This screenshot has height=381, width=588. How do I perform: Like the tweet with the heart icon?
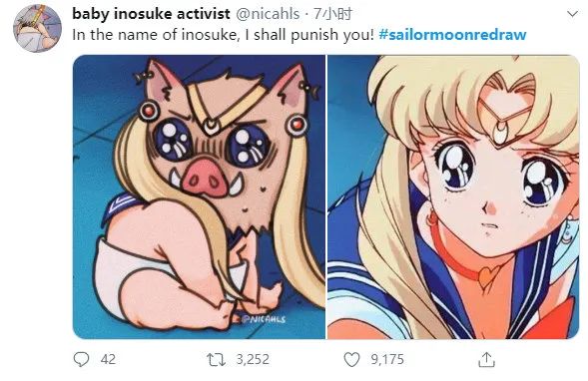(x=351, y=360)
